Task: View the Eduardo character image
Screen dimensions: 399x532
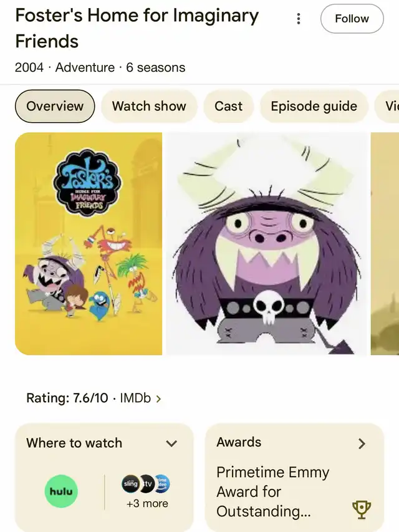Action: click(266, 244)
